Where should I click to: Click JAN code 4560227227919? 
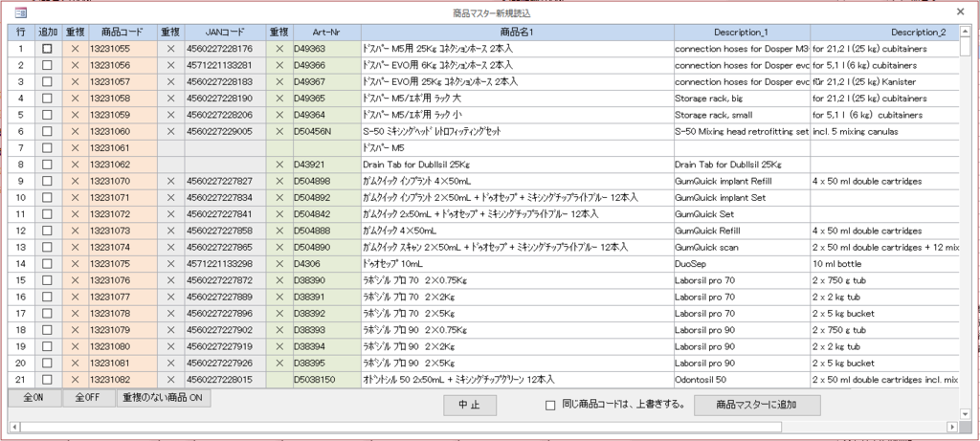[x=225, y=346]
